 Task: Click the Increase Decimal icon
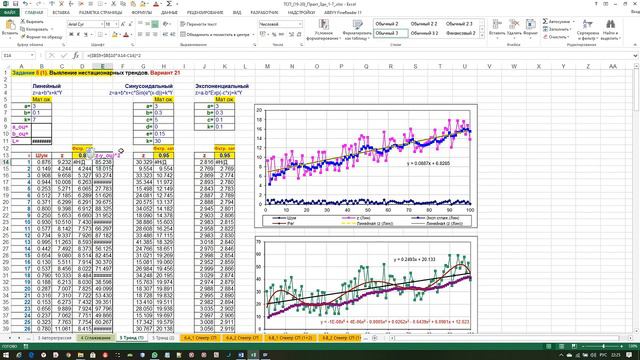291,35
